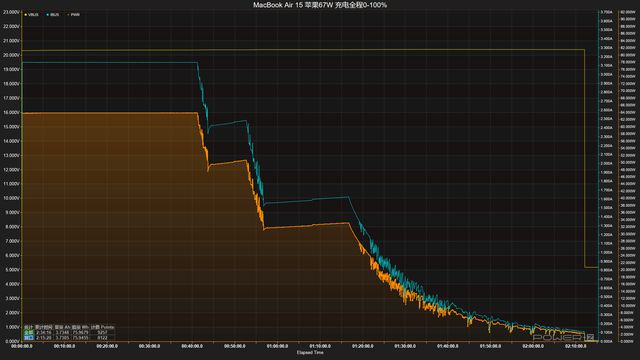
Task: Click the 00:40:00.0 time axis label
Action: 192,346
